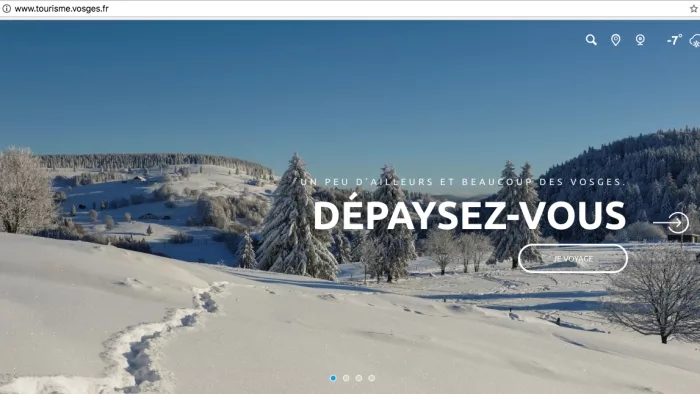Jump to the fourth carousel slide dot
The height and width of the screenshot is (394, 700).
click(x=371, y=378)
